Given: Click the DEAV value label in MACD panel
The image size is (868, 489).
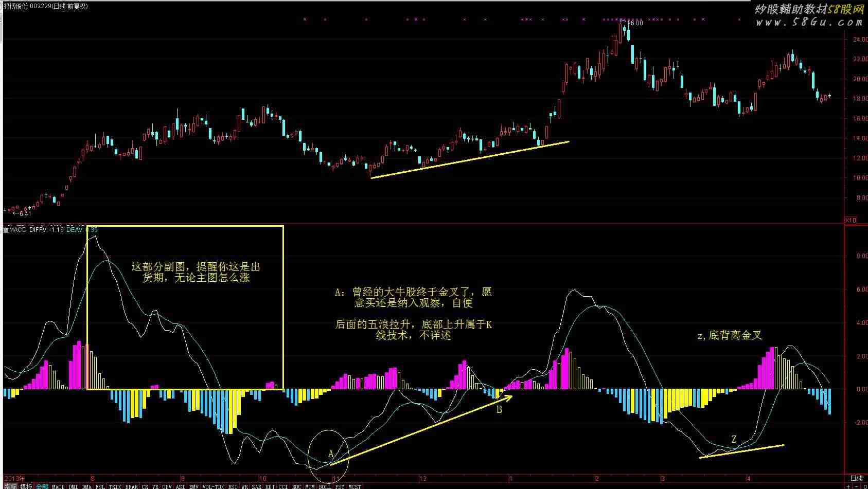Looking at the screenshot, I should [x=81, y=230].
